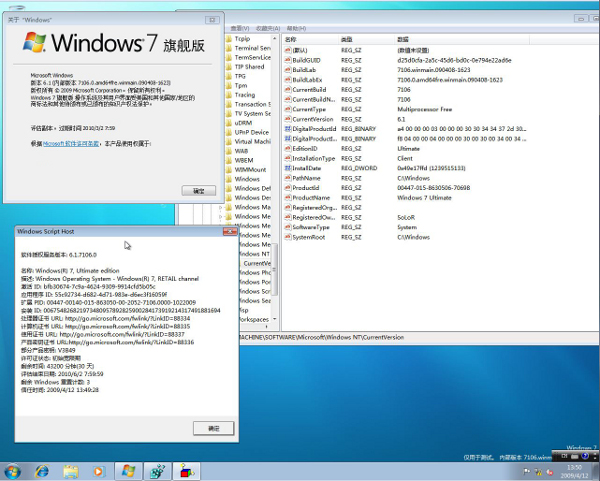Select the TermServLice tree key
Screen dimensions: 600x481
253,57
